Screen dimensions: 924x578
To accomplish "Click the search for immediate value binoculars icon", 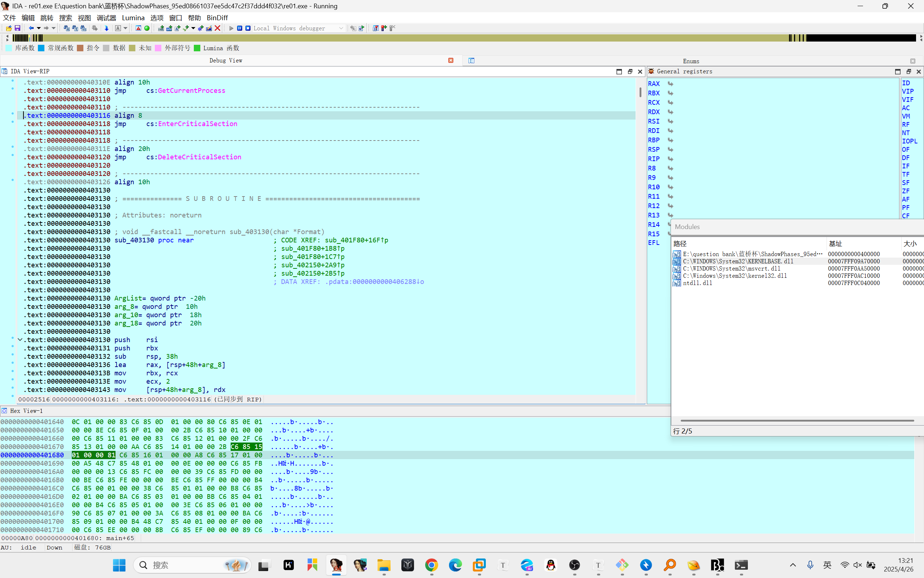I will (66, 28).
